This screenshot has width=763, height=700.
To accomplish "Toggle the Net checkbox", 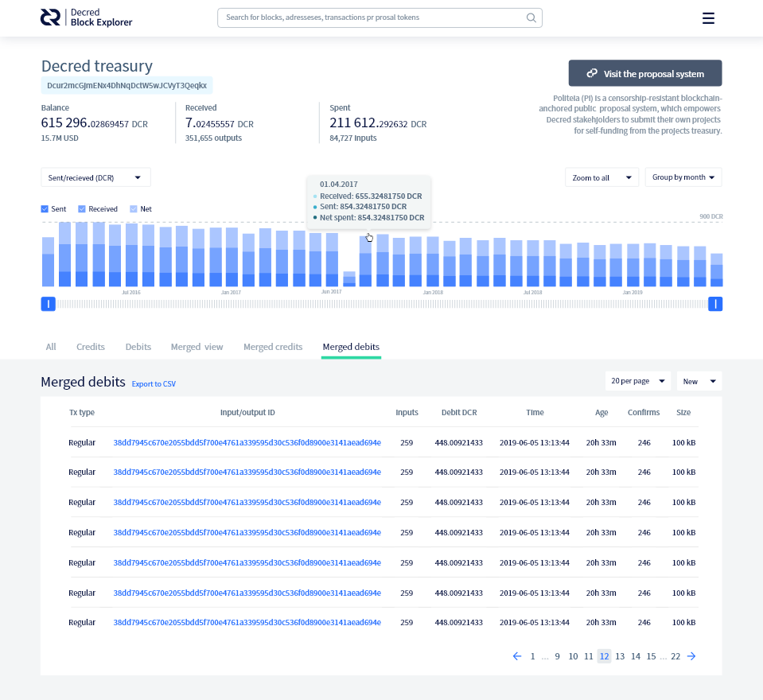I will [x=134, y=209].
